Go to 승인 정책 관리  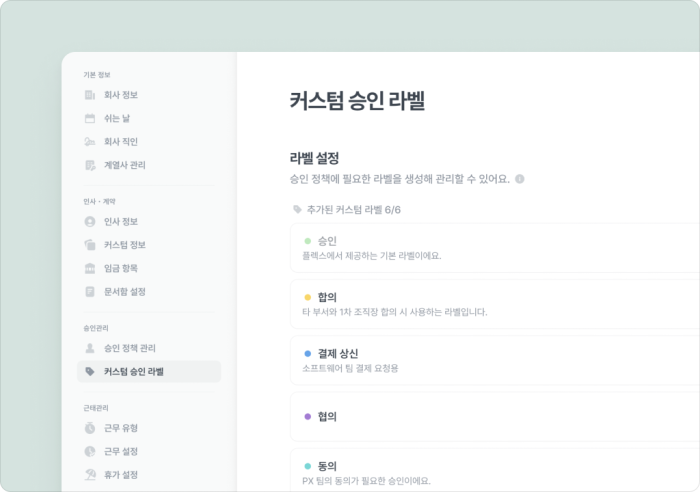tap(149, 348)
